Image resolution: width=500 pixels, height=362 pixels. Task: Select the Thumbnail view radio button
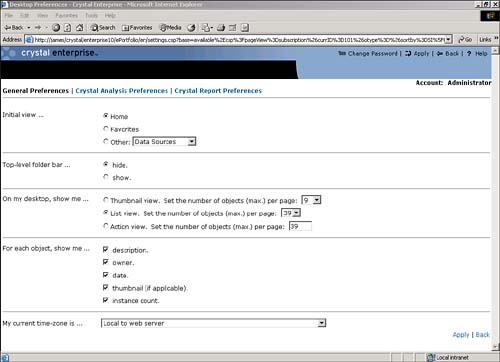[106, 200]
